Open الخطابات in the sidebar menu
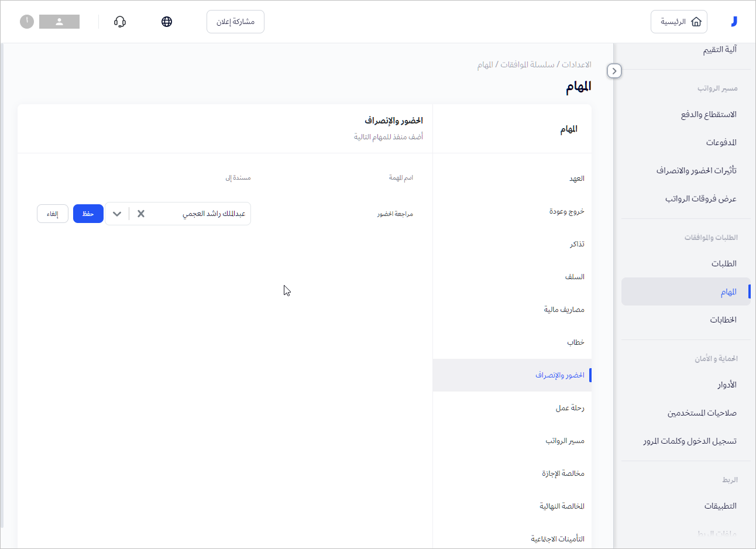 [723, 320]
